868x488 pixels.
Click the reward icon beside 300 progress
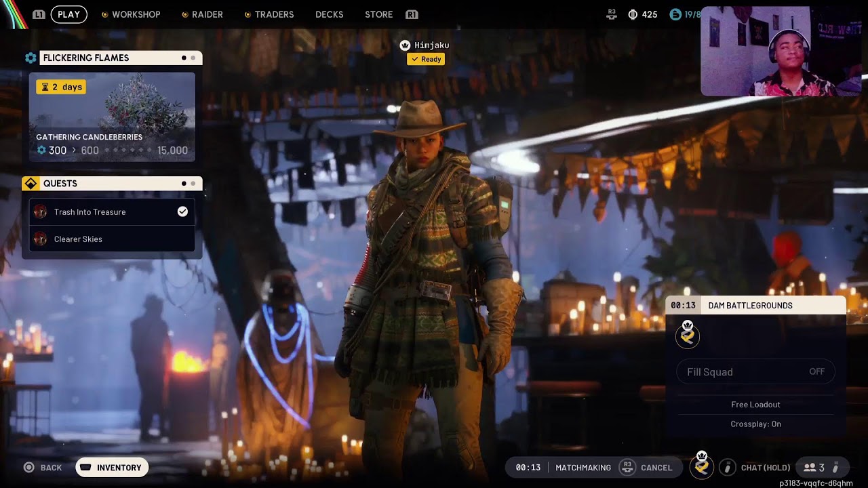41,150
